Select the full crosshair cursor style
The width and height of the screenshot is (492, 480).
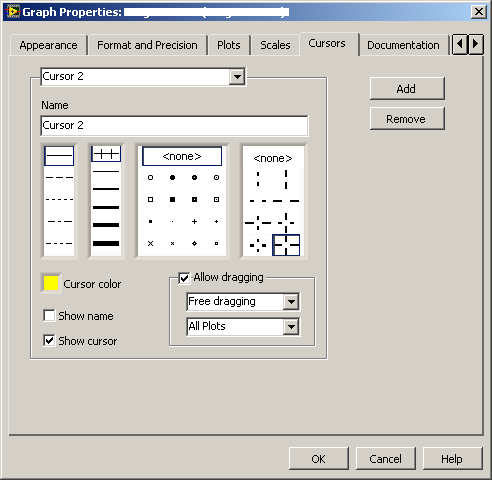286,245
